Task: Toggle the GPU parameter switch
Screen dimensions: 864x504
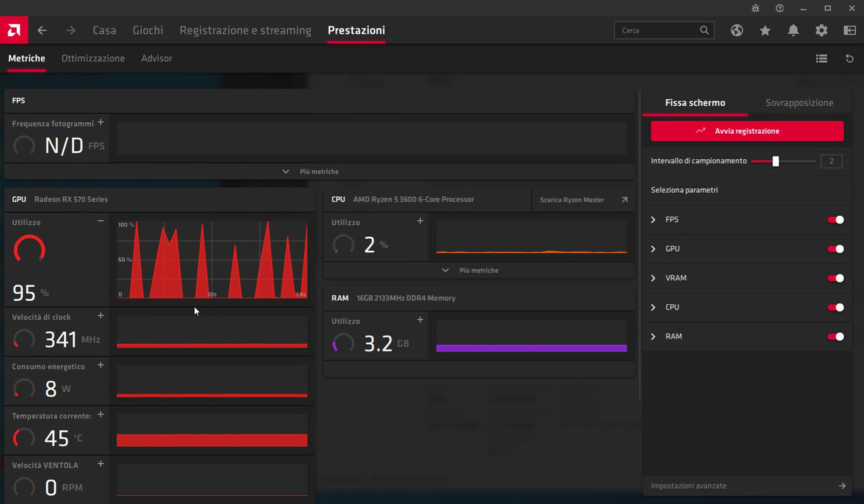Action: 836,249
